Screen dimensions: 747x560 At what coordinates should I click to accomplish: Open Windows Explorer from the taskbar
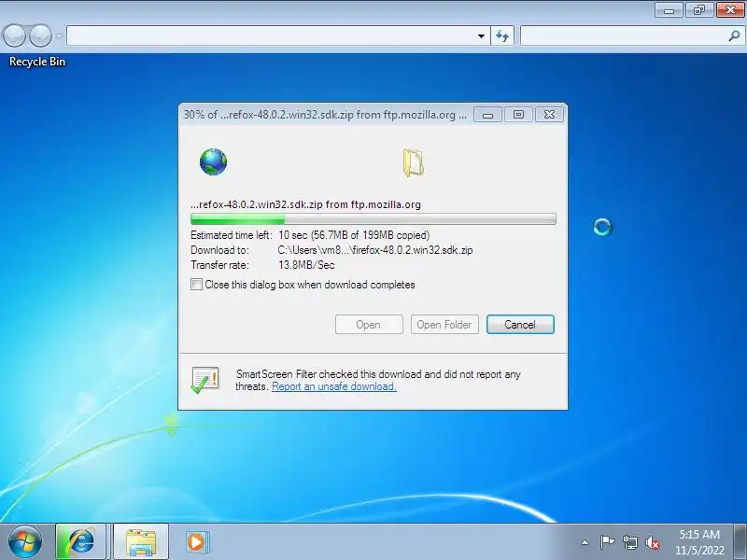(141, 541)
